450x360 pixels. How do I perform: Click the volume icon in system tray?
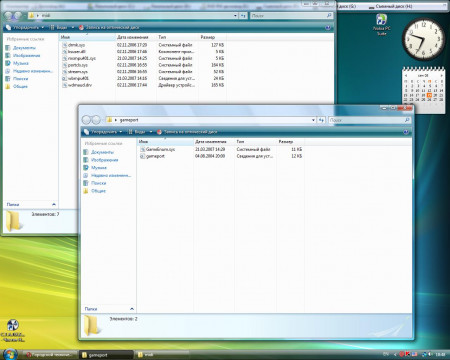(x=430, y=354)
